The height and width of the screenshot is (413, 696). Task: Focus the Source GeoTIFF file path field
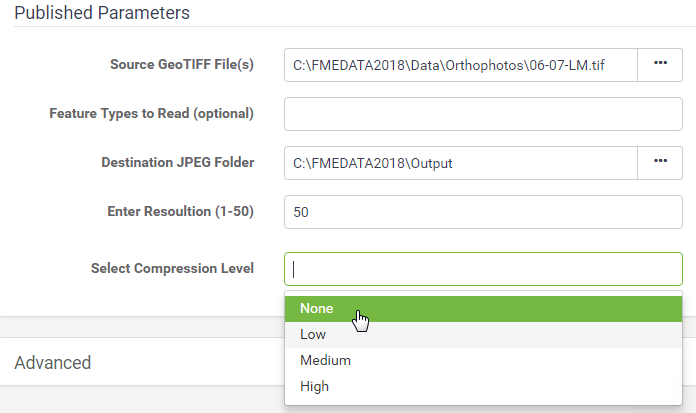(x=461, y=65)
